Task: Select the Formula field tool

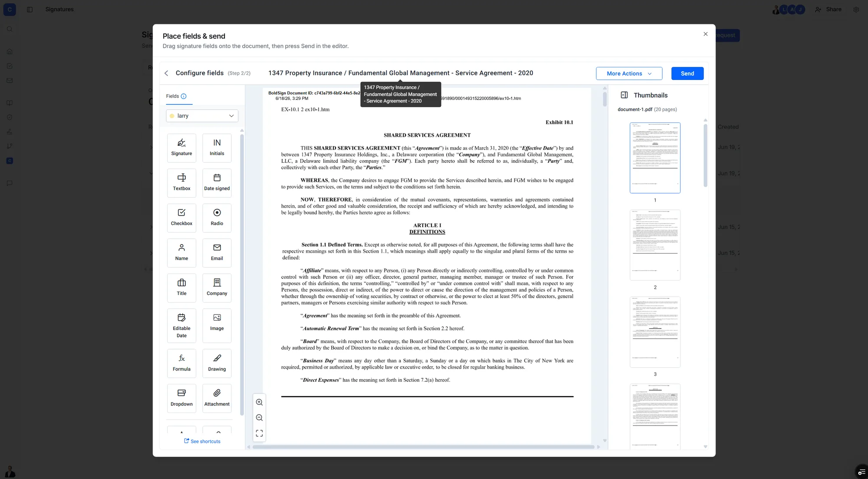Action: pos(181,363)
